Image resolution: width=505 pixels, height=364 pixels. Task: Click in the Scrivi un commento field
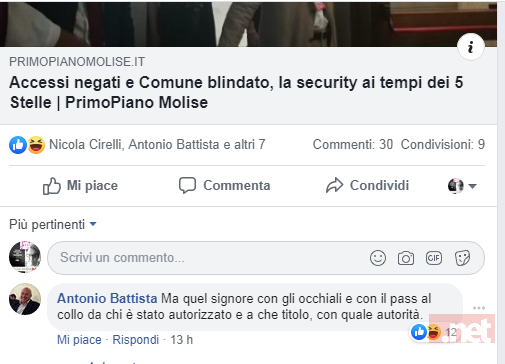266,258
